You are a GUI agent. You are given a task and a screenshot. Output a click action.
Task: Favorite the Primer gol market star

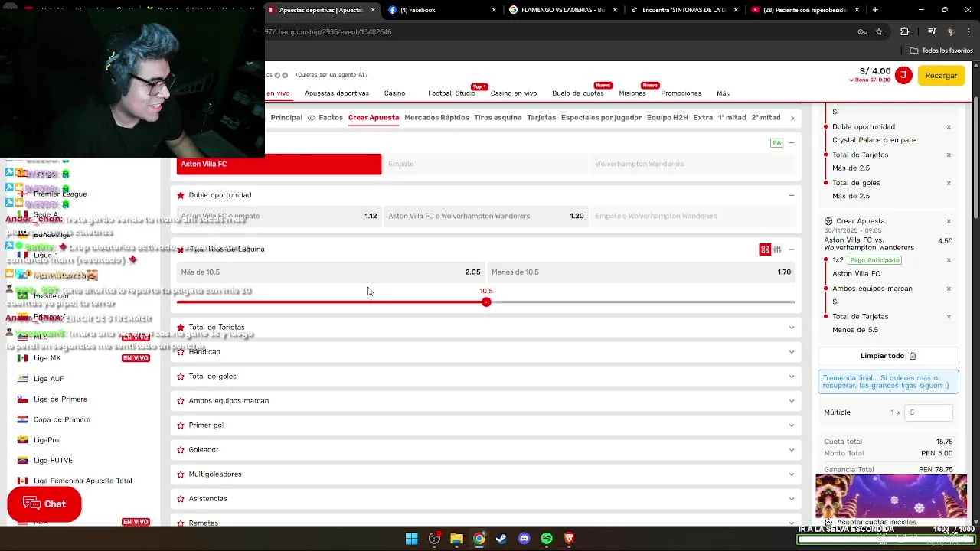pos(181,425)
